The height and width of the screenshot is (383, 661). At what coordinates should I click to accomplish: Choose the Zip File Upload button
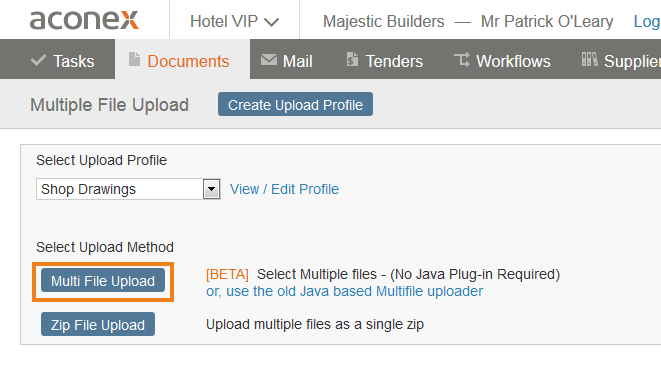(98, 324)
